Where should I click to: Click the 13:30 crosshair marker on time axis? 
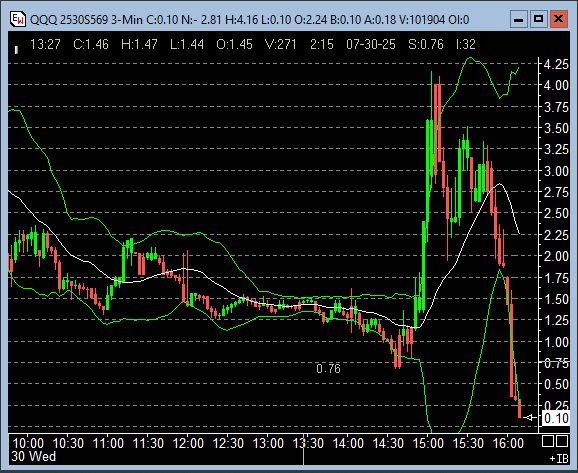click(x=303, y=450)
